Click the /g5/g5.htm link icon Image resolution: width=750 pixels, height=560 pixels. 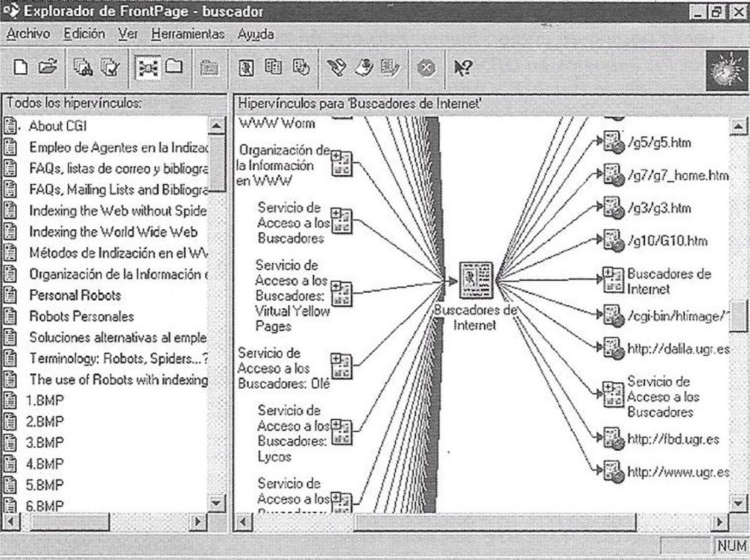(x=613, y=141)
